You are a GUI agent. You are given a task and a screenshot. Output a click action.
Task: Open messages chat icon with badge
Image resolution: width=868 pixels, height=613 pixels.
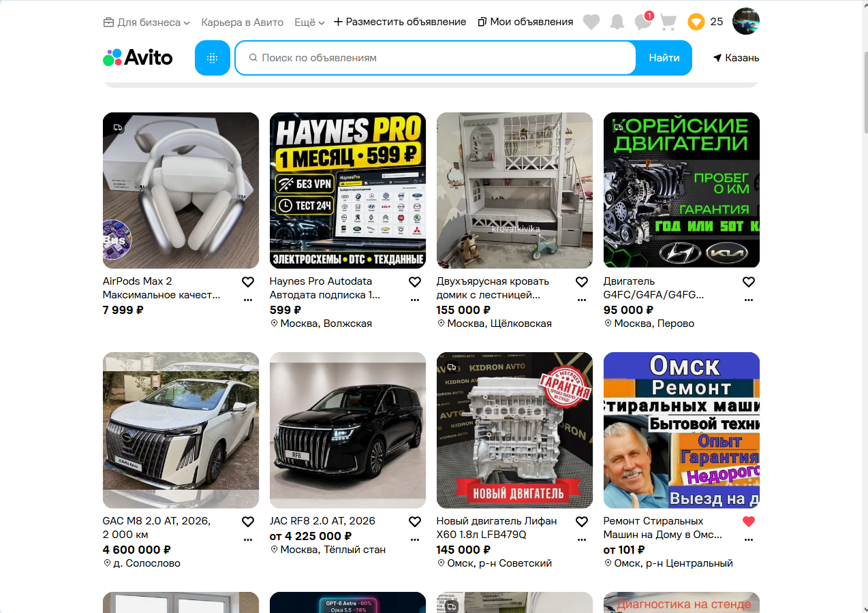pyautogui.click(x=643, y=22)
